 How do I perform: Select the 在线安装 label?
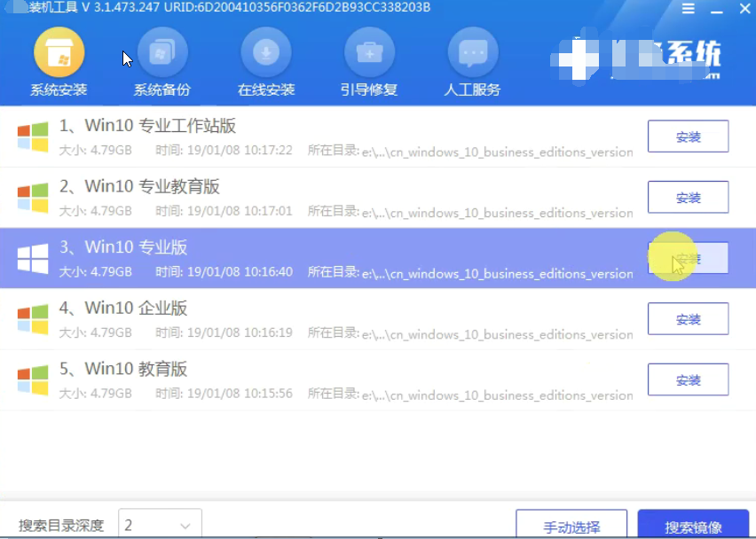pos(265,90)
